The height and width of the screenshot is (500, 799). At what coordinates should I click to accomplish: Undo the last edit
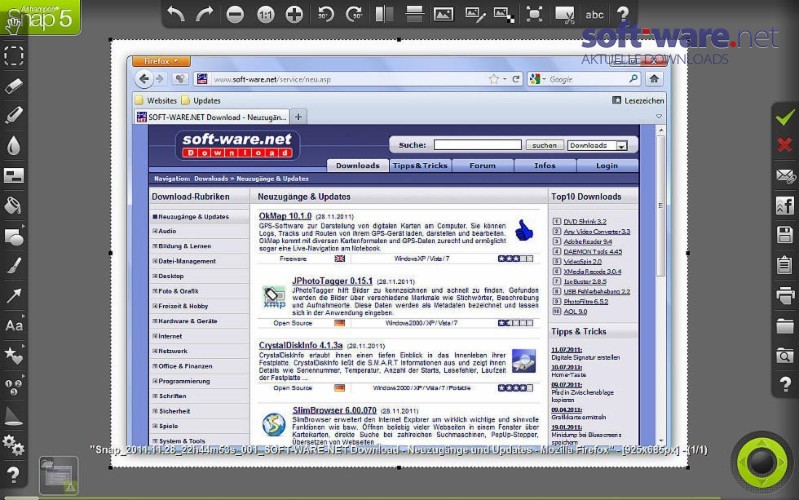(x=176, y=14)
